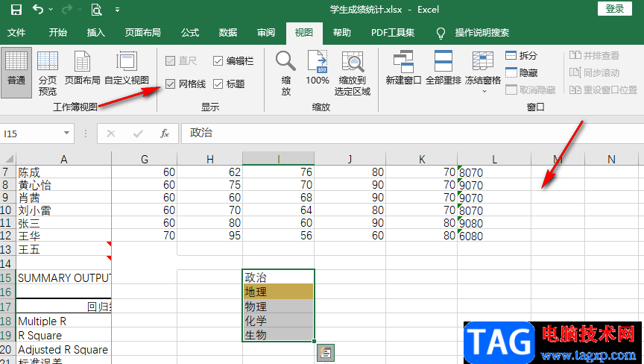The width and height of the screenshot is (644, 364).
Task: Open print preview from quick access toolbar
Action: coord(96,9)
